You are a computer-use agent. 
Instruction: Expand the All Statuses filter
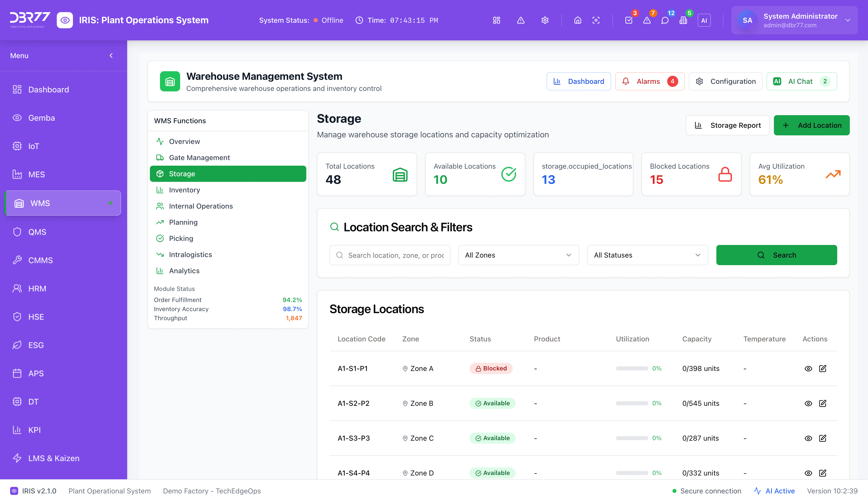pyautogui.click(x=647, y=255)
